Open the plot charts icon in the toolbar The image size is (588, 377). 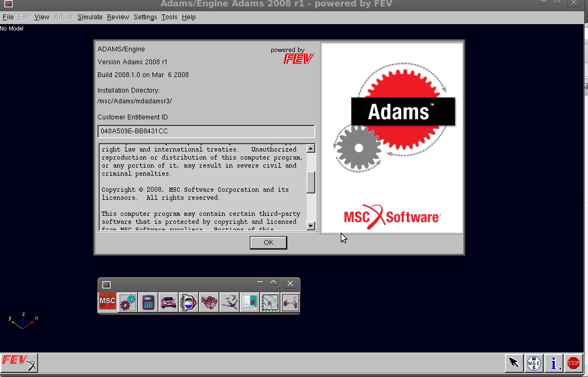[x=249, y=302]
